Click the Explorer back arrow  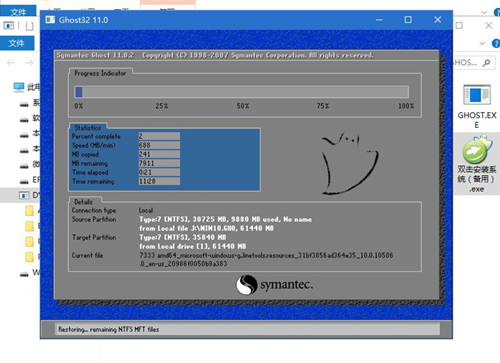coord(11,63)
